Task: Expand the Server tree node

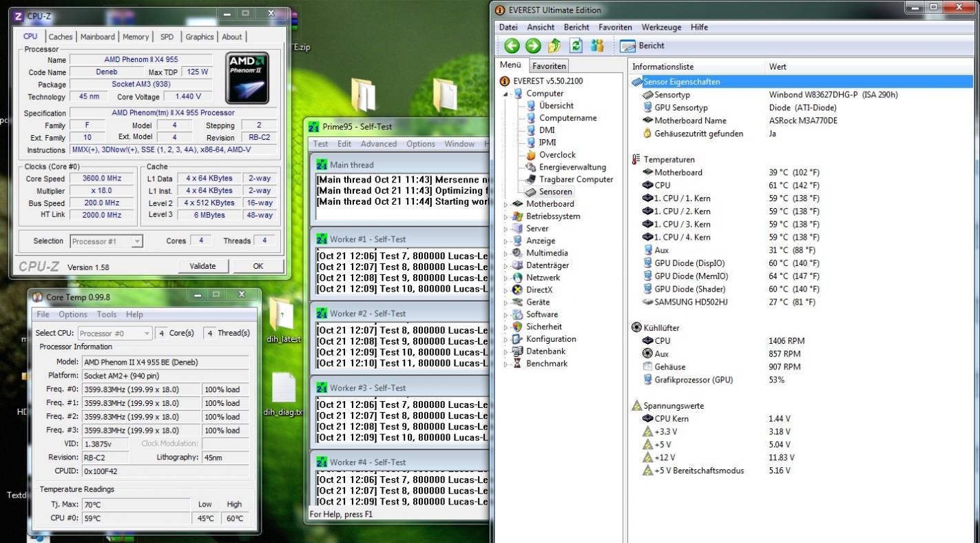Action: (506, 229)
